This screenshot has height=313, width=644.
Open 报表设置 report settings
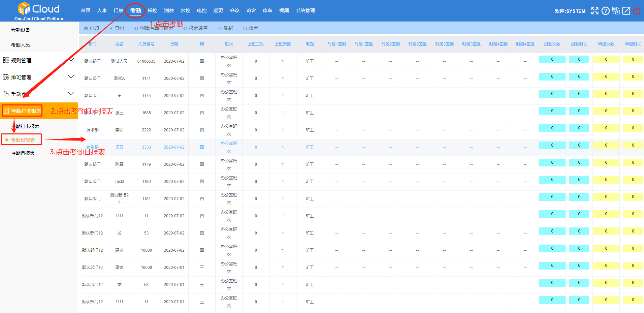195,29
